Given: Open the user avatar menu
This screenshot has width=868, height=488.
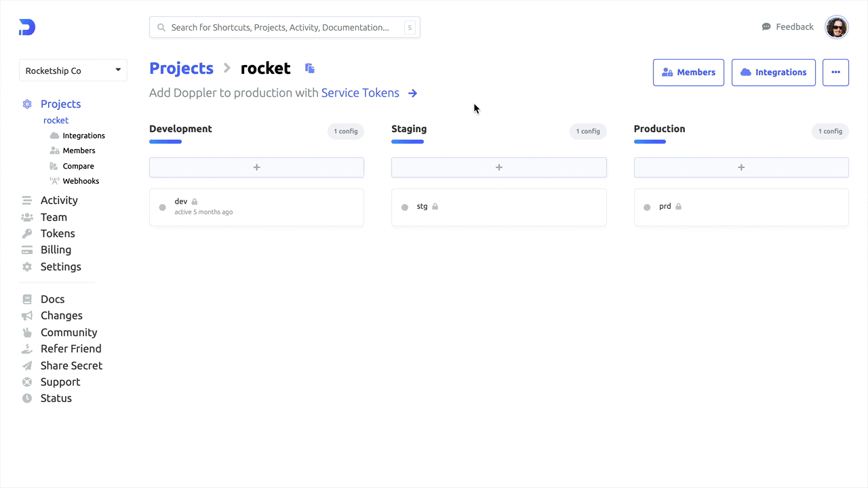Looking at the screenshot, I should pyautogui.click(x=837, y=27).
